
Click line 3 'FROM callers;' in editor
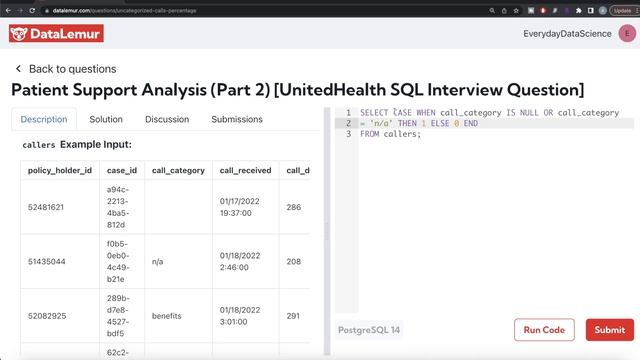pos(390,134)
